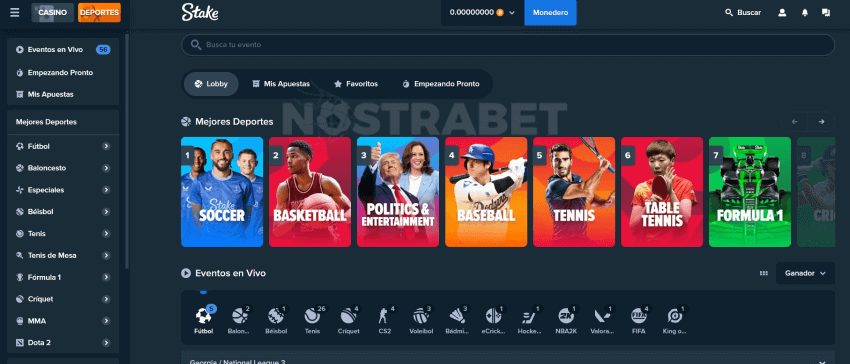850x364 pixels.
Task: Open the Ganador market dropdown
Action: [x=806, y=273]
